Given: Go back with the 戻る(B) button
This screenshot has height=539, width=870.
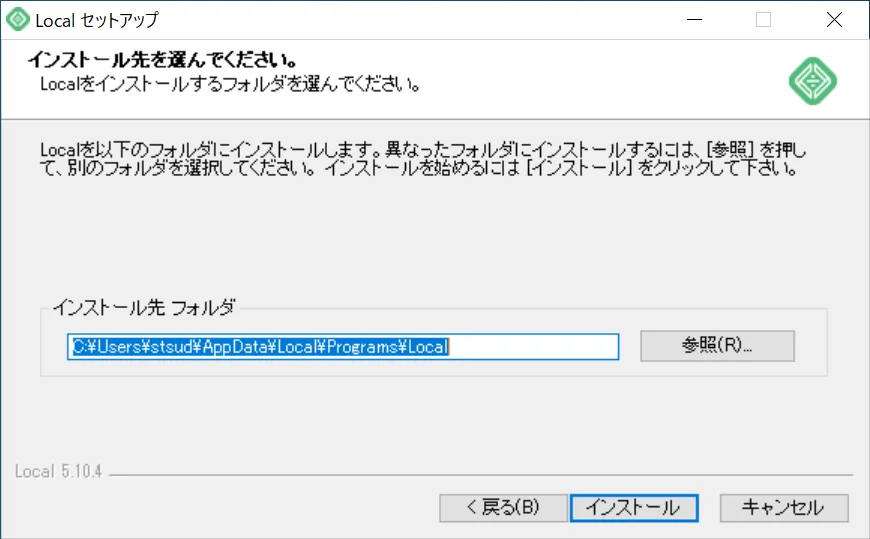Looking at the screenshot, I should 503,507.
